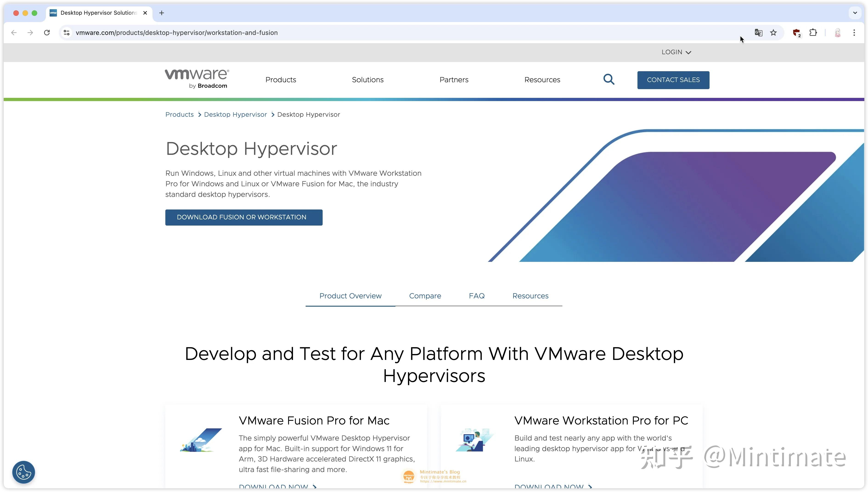Viewport: 868px width, 492px height.
Task: Switch to the Compare tab
Action: pos(425,296)
